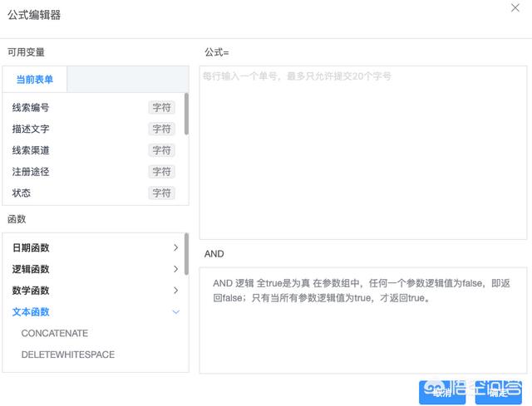This screenshot has width=532, height=406.
Task: Expand the 数学函数 chevron arrow
Action: [x=175, y=291]
